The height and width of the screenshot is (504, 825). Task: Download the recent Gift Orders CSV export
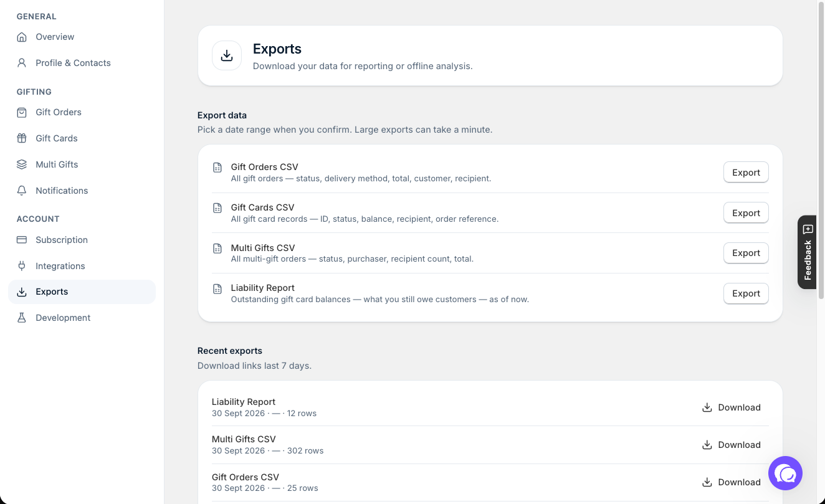pyautogui.click(x=732, y=482)
